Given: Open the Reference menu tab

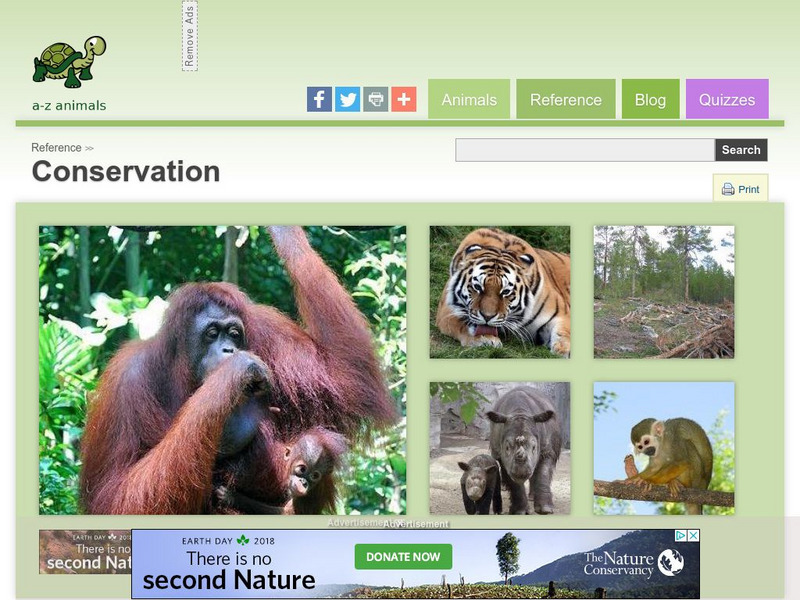Looking at the screenshot, I should (566, 99).
